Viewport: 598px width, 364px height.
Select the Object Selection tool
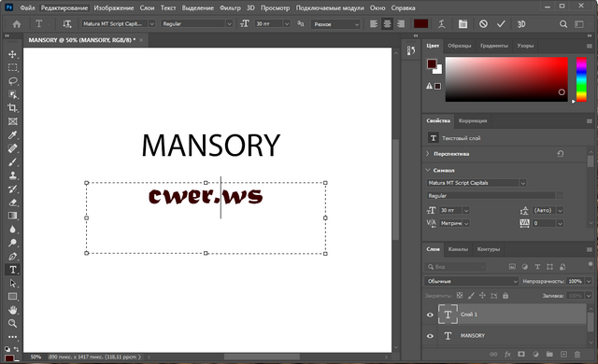12,94
